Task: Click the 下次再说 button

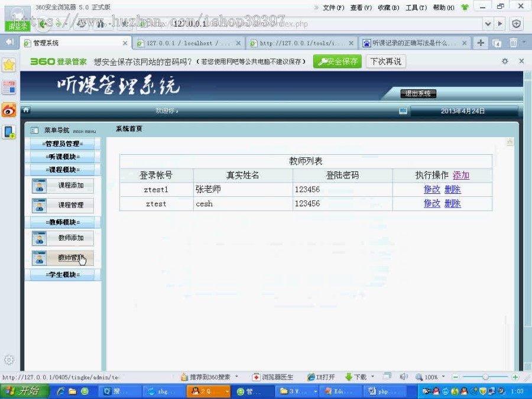Action: pyautogui.click(x=386, y=61)
